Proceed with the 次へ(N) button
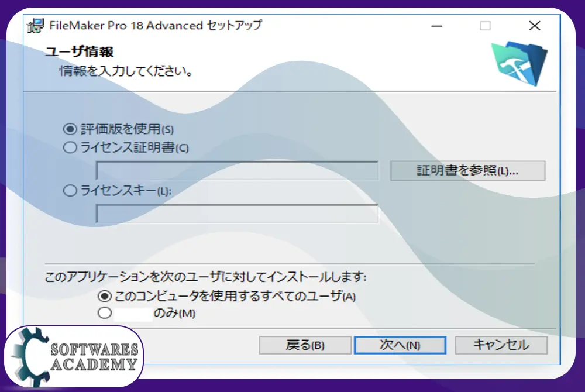The image size is (585, 392). click(x=400, y=345)
